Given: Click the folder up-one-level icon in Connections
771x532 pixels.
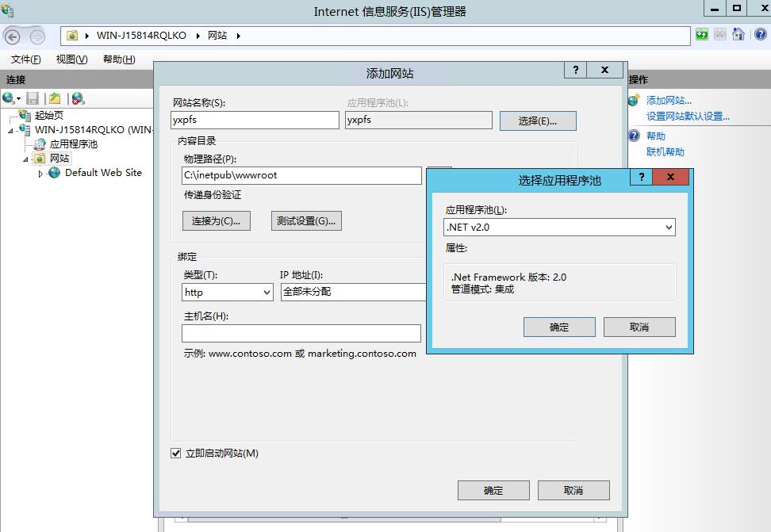Looking at the screenshot, I should pyautogui.click(x=55, y=98).
